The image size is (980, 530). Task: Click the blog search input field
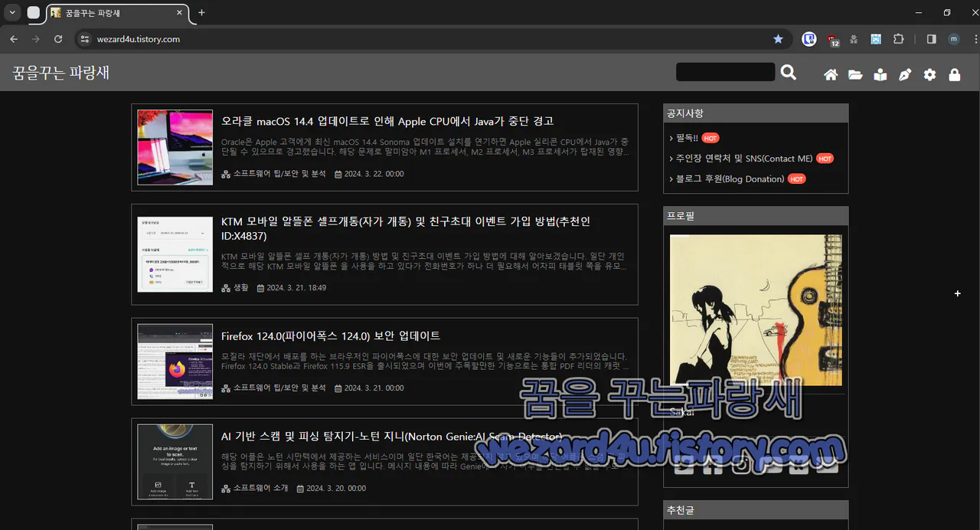pos(724,71)
